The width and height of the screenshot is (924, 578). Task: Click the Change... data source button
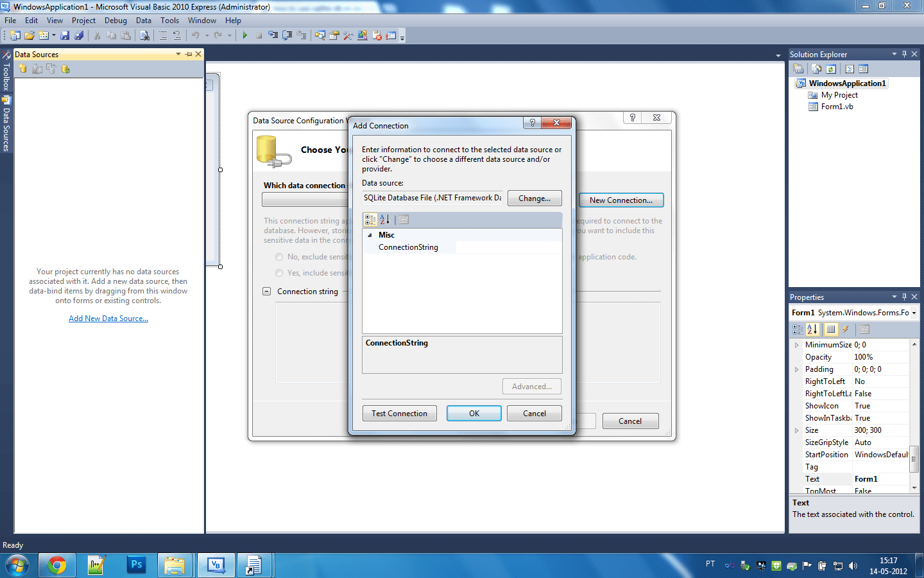[x=535, y=198]
